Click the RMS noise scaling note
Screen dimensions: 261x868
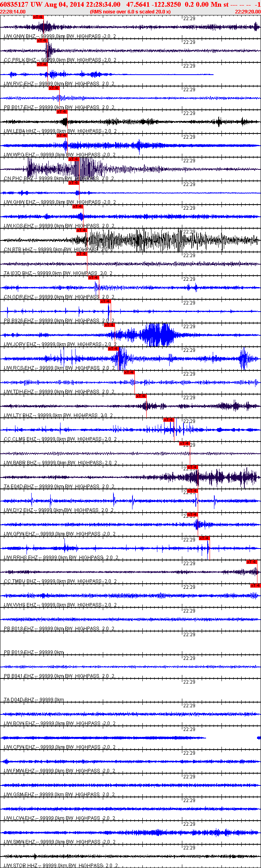click(x=130, y=12)
